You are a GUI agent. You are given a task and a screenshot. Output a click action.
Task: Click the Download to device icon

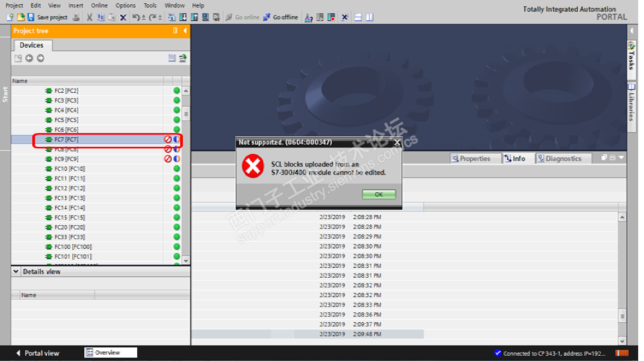(x=183, y=17)
